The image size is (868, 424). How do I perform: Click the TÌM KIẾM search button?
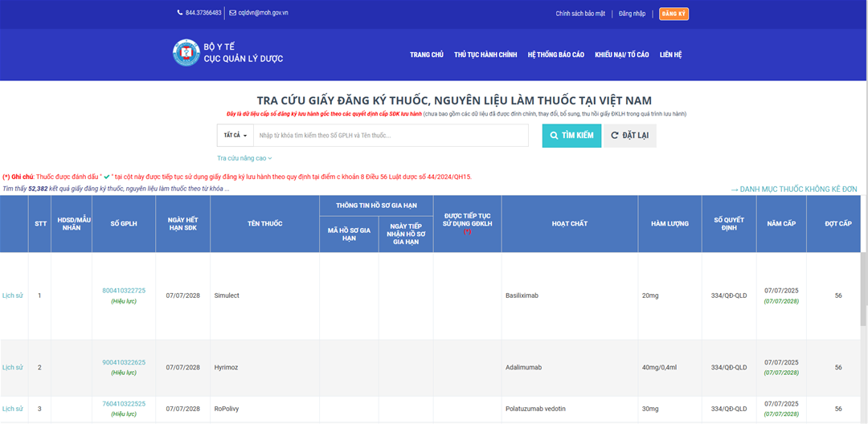[x=571, y=136]
